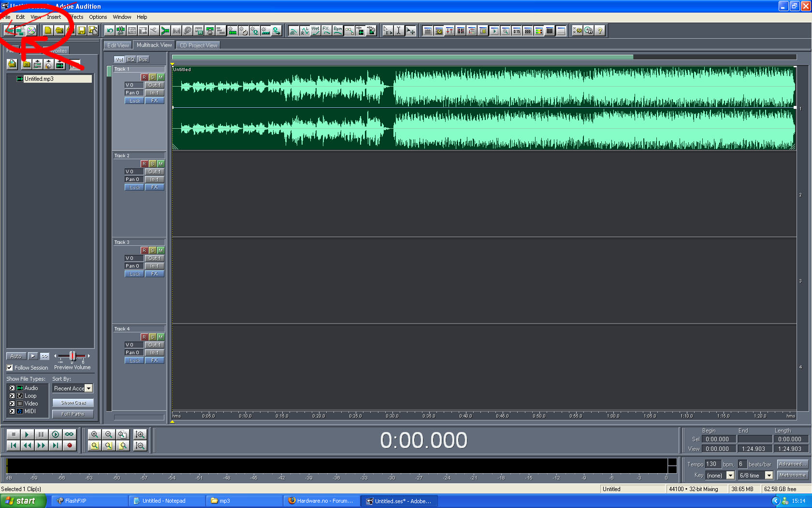
Task: Toggle the L/R pan envelope icon
Action: point(304,30)
